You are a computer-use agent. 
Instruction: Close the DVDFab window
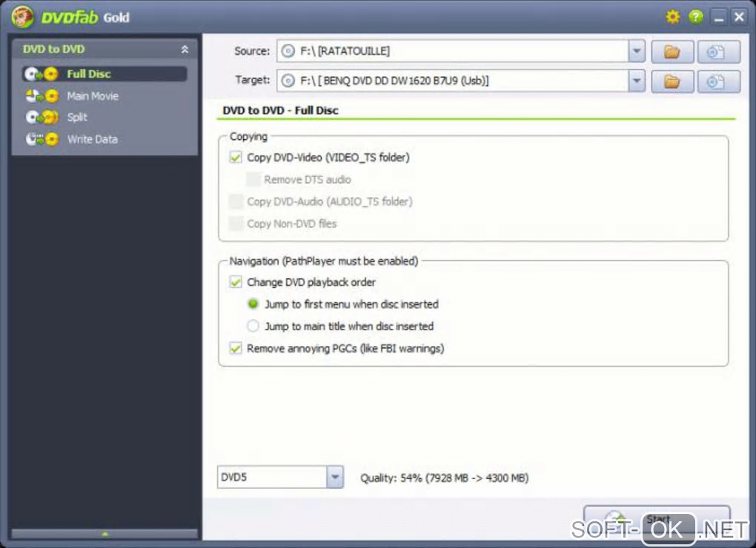point(739,17)
